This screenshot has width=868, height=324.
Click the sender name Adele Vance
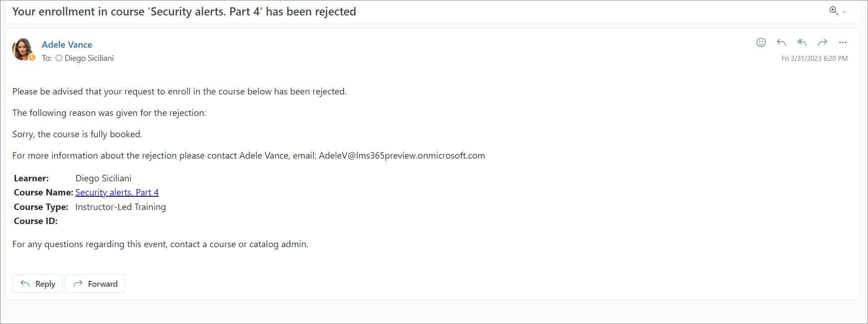coord(67,45)
